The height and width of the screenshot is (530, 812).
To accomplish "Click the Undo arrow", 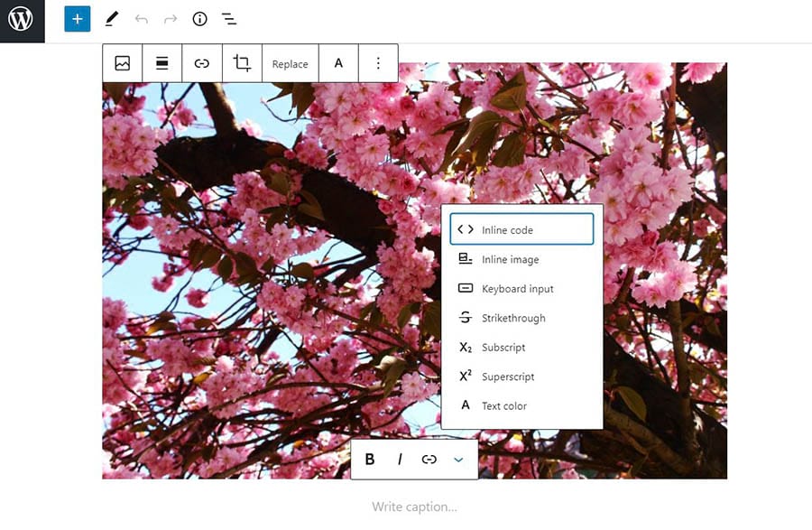I will coord(141,19).
